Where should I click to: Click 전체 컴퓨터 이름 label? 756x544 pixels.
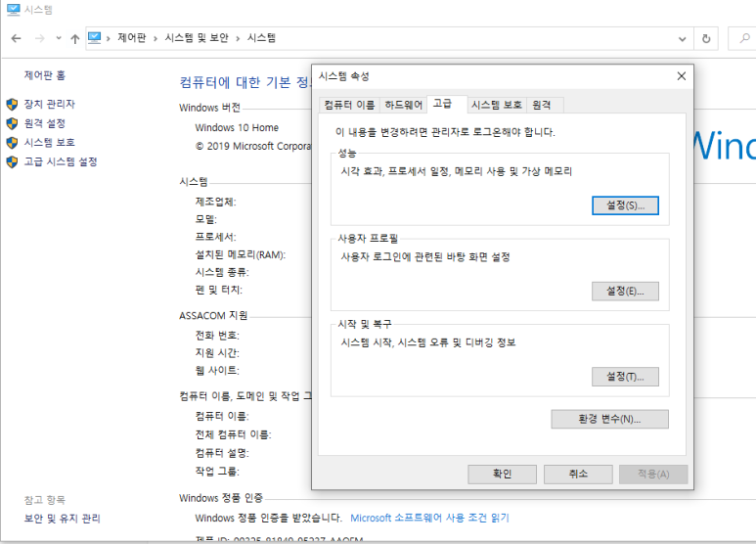(234, 435)
